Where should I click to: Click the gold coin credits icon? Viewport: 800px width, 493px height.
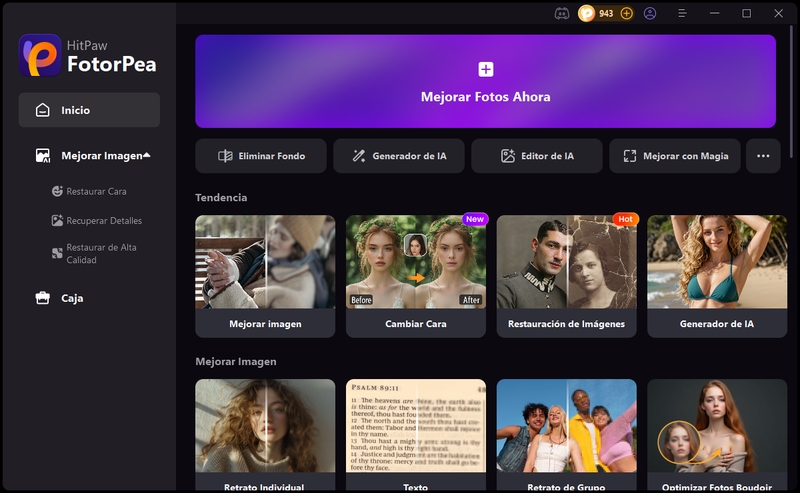587,14
